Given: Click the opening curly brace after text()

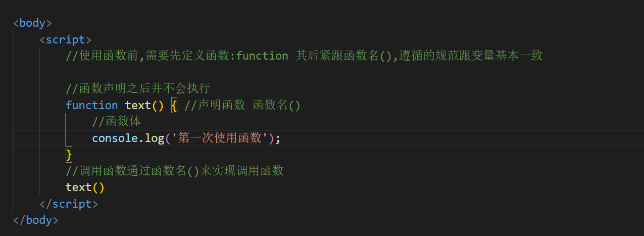Looking at the screenshot, I should [x=174, y=105].
